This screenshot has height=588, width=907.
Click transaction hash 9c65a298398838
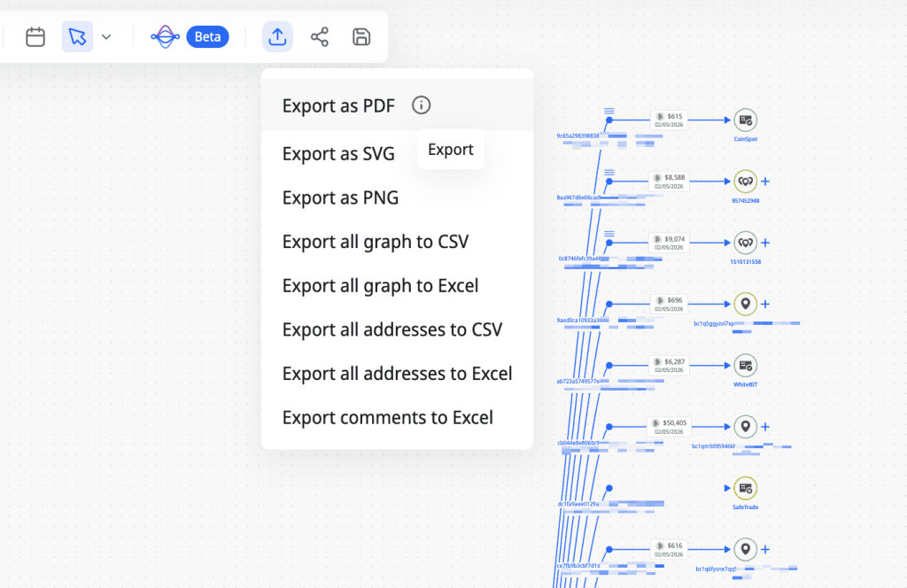[x=578, y=135]
